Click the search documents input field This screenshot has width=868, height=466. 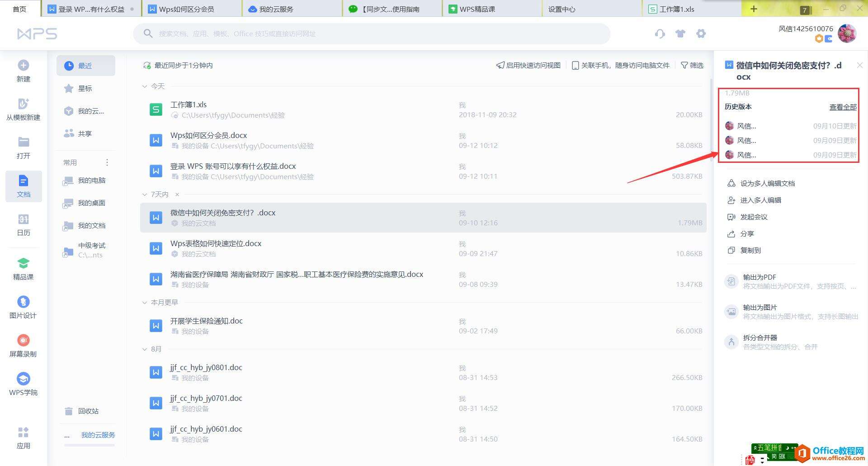pos(372,33)
